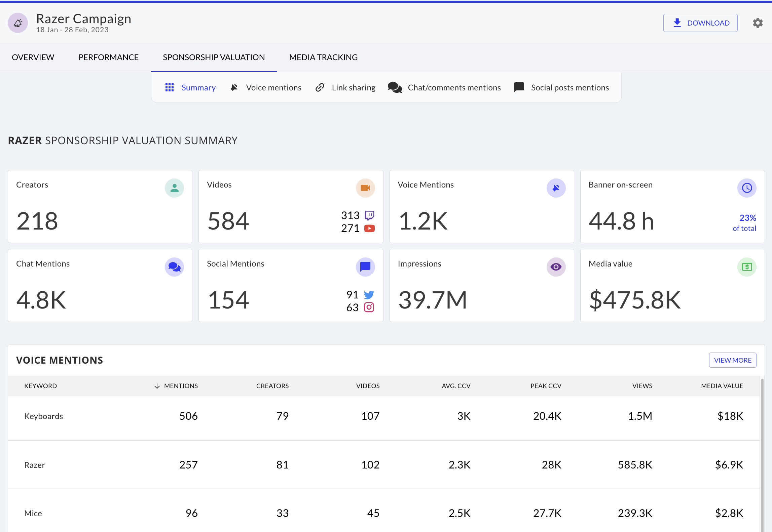The image size is (772, 532).
Task: Click the Media value dollar bill icon
Action: pos(747,267)
